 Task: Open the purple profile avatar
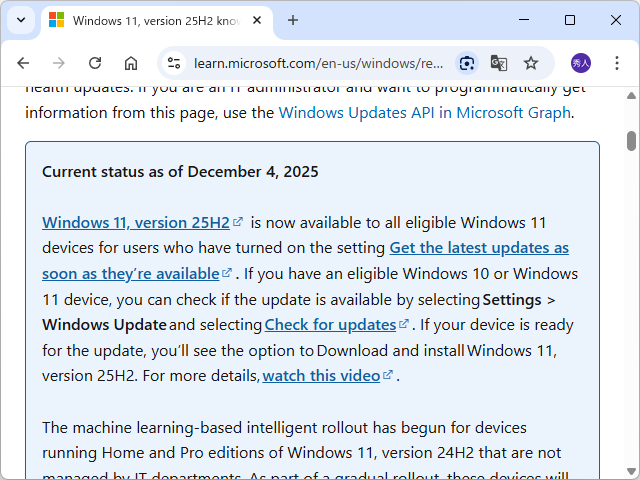[x=580, y=63]
